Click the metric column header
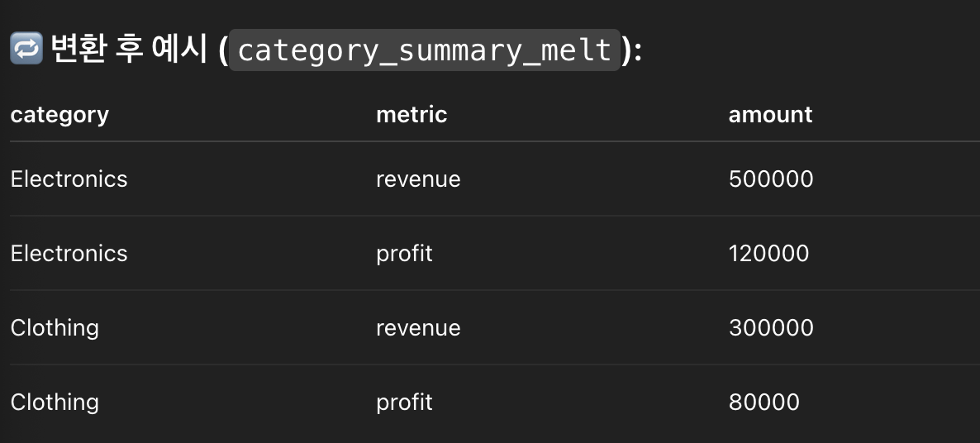This screenshot has height=443, width=980. pyautogui.click(x=412, y=114)
